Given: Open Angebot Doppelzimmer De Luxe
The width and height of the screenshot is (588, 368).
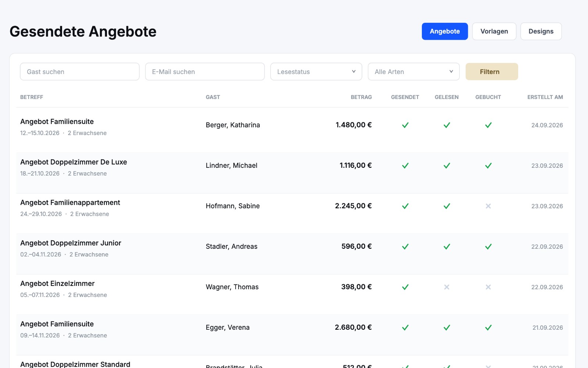Looking at the screenshot, I should (73, 162).
